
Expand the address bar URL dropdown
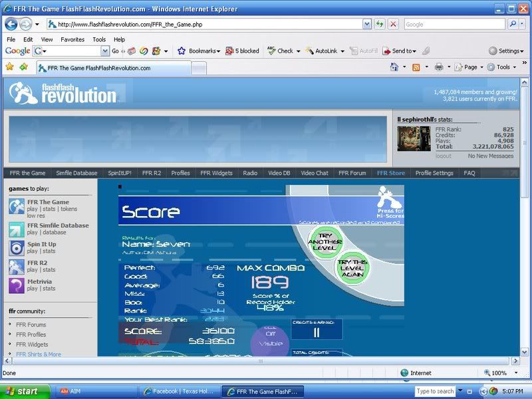(367, 24)
